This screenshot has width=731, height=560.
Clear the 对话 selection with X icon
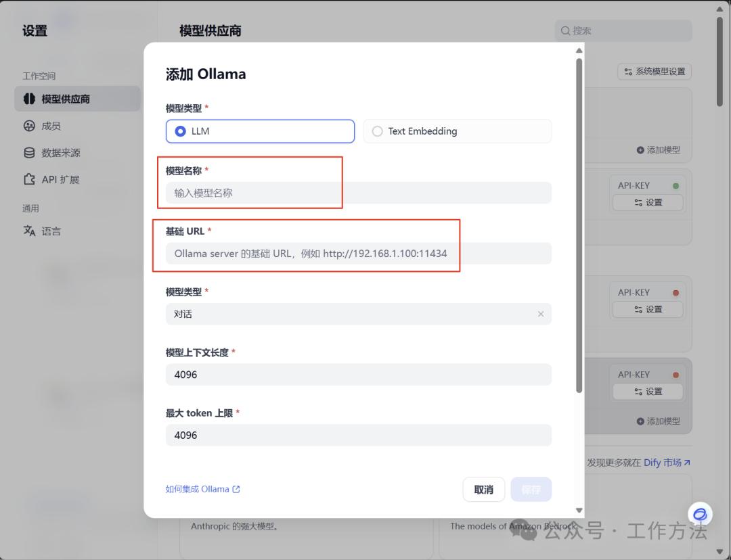(541, 314)
